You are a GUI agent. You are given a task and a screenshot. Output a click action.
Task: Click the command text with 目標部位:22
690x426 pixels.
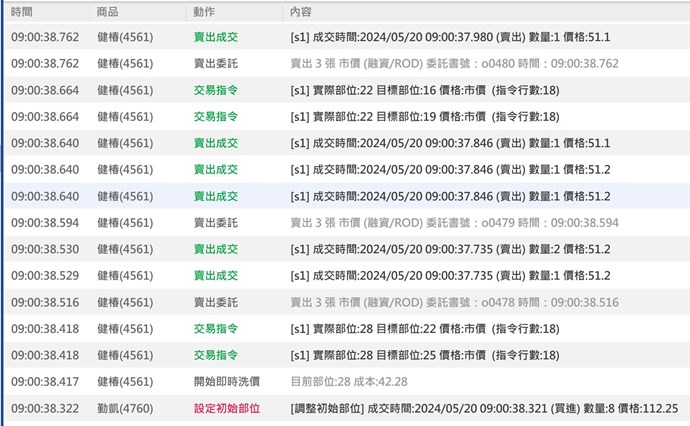(425, 329)
